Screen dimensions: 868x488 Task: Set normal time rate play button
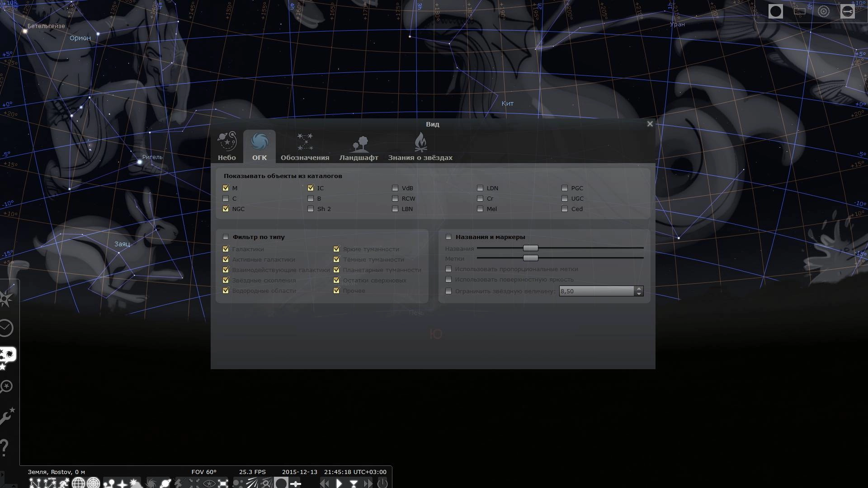click(340, 483)
